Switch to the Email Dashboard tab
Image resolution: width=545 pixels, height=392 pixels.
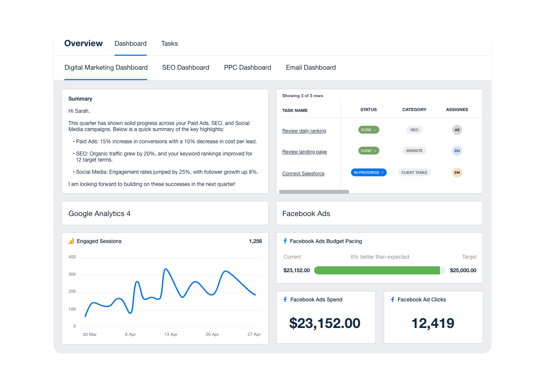pyautogui.click(x=310, y=68)
